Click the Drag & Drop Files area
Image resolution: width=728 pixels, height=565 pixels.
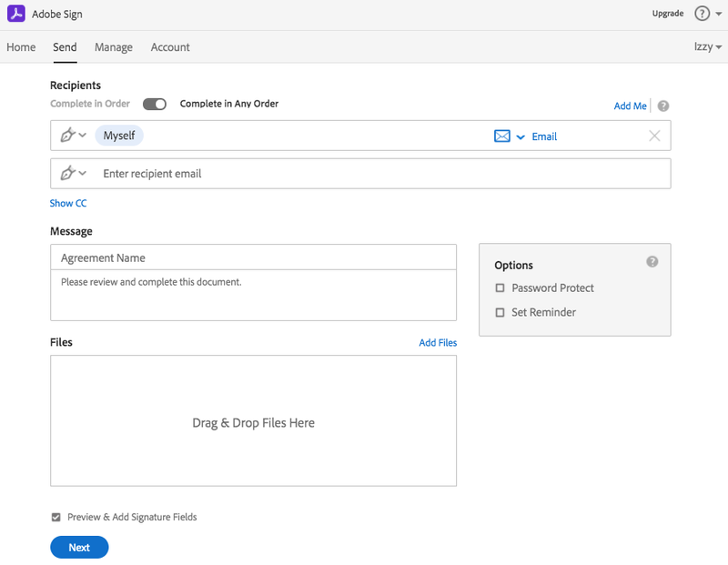click(x=254, y=421)
